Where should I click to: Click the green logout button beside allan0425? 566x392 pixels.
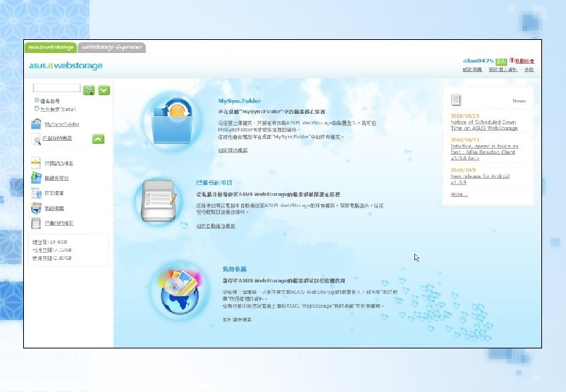501,61
